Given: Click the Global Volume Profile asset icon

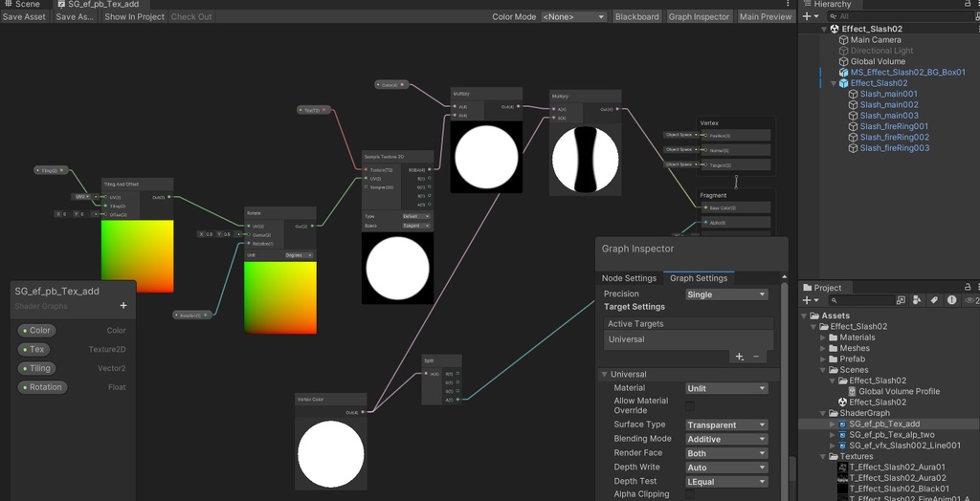Looking at the screenshot, I should point(852,392).
